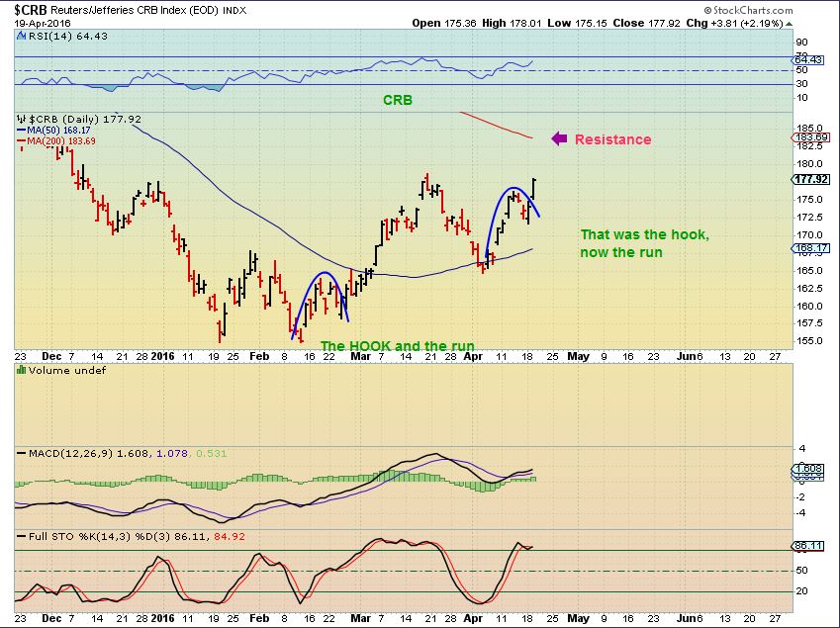This screenshot has width=840, height=628.
Task: Click the 180.0 price axis label
Action: 809,164
